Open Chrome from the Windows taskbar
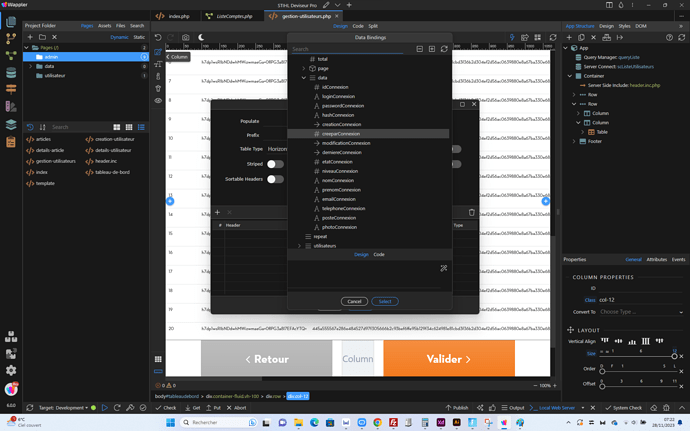Viewport: 690px width, 431px height. click(x=377, y=423)
